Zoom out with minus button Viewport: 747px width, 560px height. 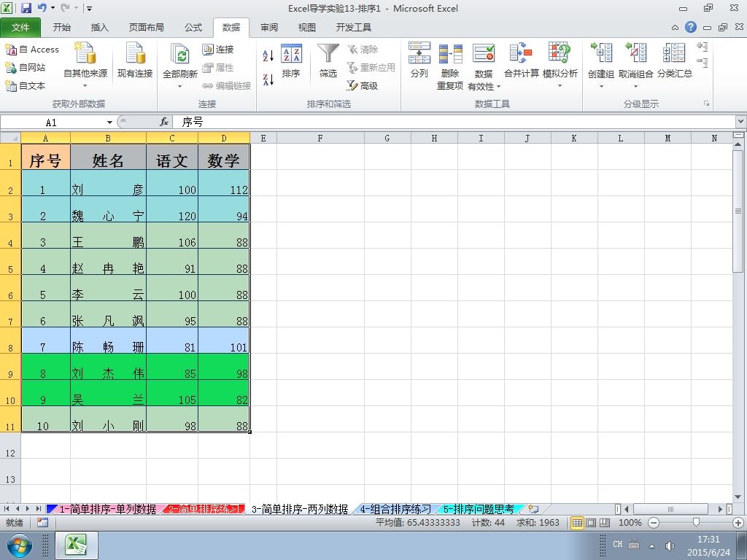pos(654,522)
